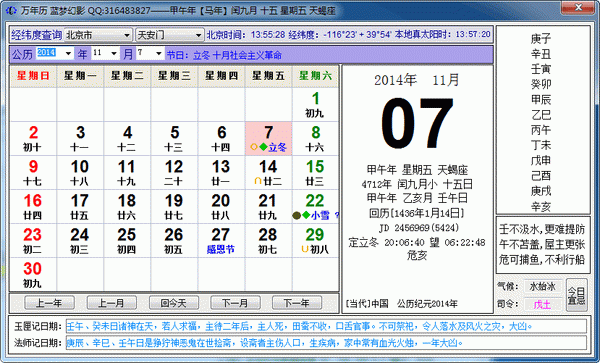Select November 11 十九 in the calendar

tap(127, 173)
